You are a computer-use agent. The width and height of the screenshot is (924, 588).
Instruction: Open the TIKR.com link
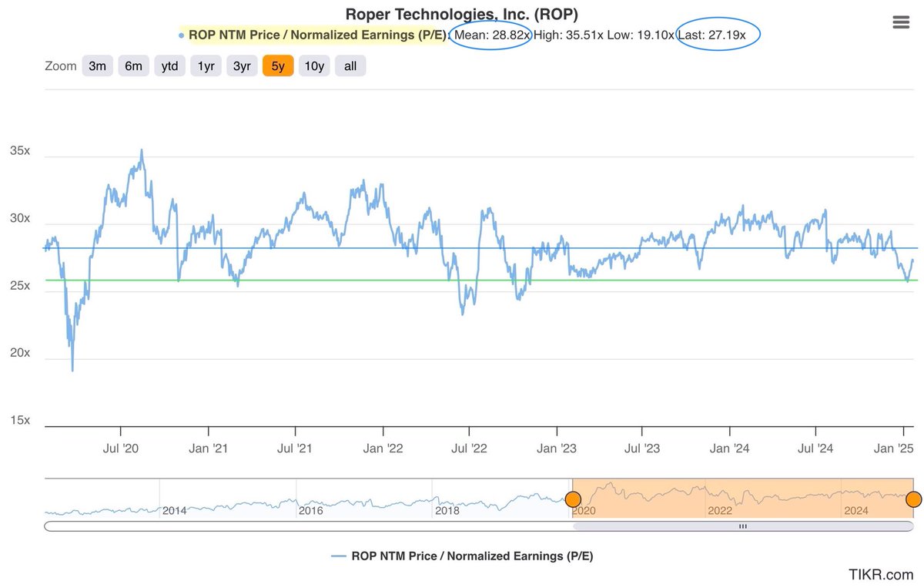coord(881,575)
